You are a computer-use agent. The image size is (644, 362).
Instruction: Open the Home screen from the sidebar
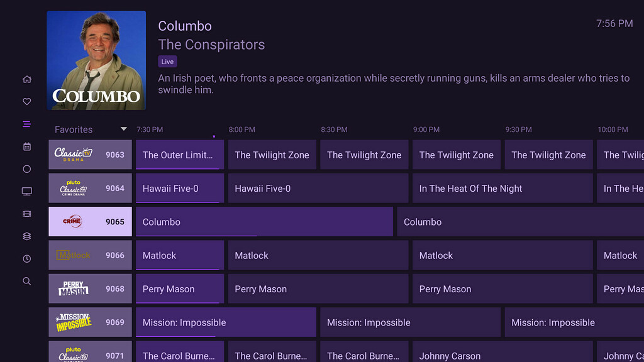26,79
